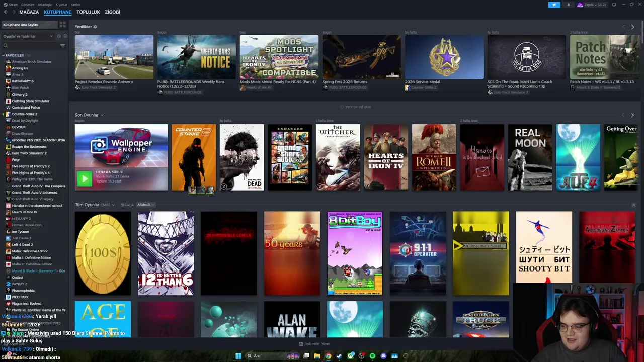Open the Görünüm menu
Viewport: 644px width, 362px height.
click(28, 5)
